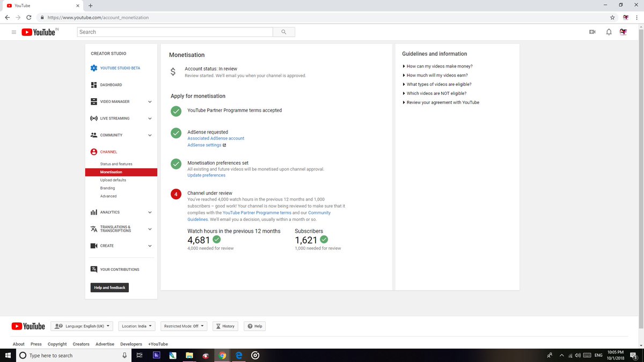The width and height of the screenshot is (644, 362).
Task: Click the YouTube logo in the header
Action: (x=39, y=32)
